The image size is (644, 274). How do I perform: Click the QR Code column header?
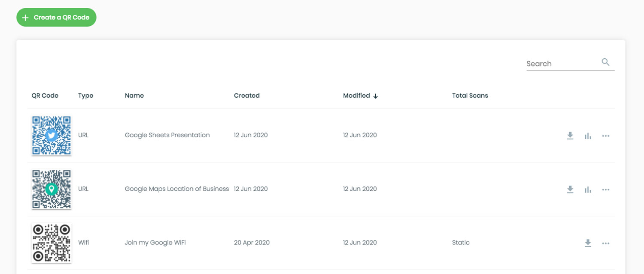(45, 96)
